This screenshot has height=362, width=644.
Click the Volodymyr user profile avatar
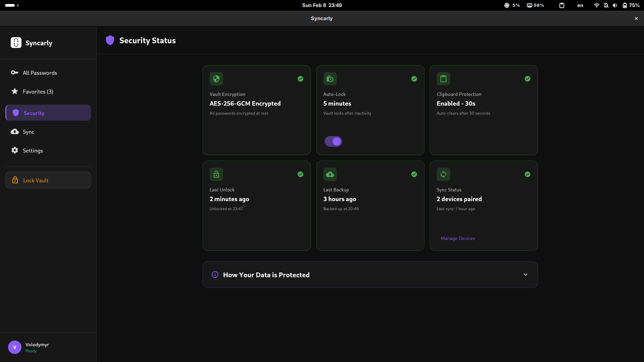[14, 347]
